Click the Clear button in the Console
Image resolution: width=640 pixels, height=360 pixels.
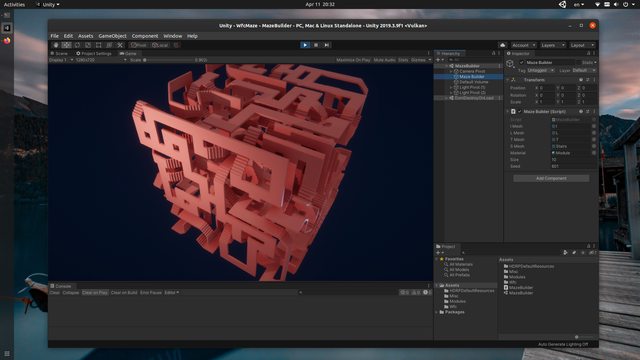click(55, 293)
